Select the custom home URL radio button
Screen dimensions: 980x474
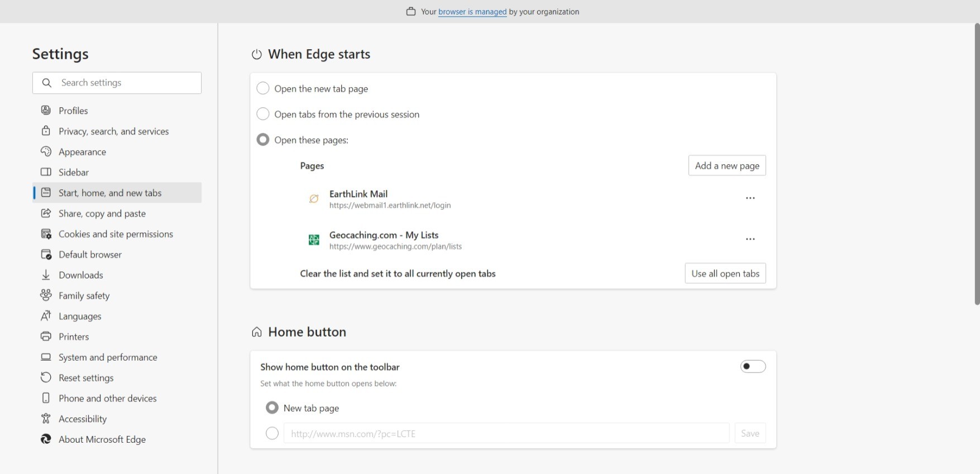(272, 433)
